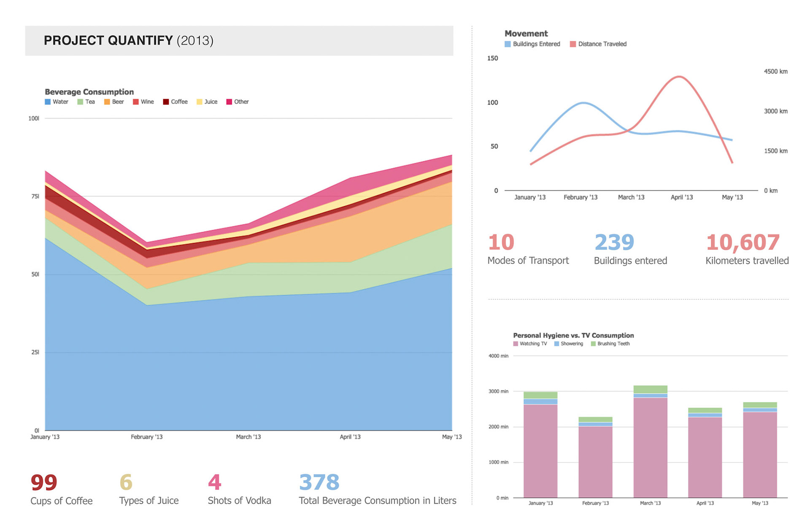Viewport: 810px width, 532px height.
Task: Click the Beer legend color swatch
Action: tap(107, 102)
